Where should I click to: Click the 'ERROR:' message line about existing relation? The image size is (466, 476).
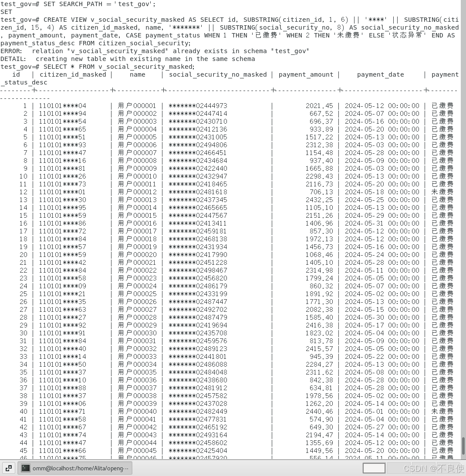pyautogui.click(x=155, y=51)
